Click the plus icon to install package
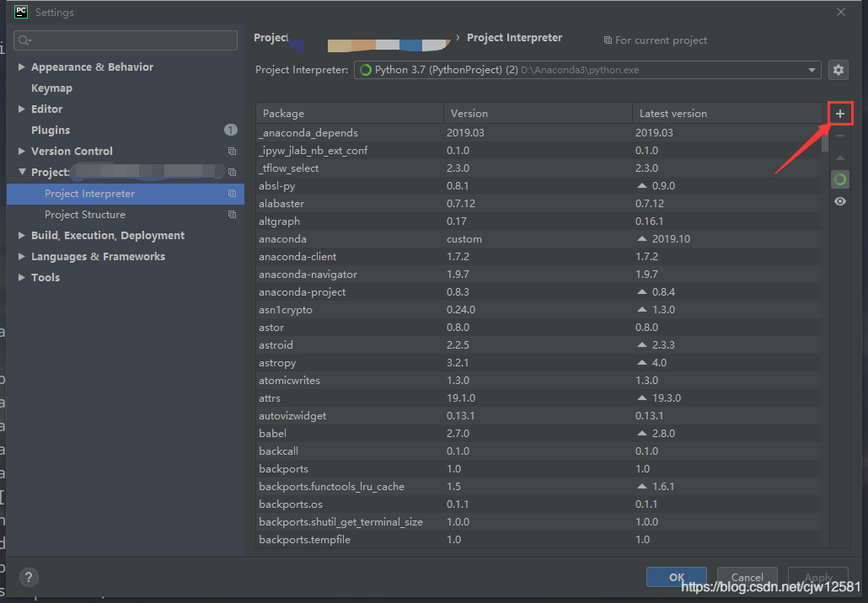This screenshot has width=868, height=603. [x=839, y=114]
